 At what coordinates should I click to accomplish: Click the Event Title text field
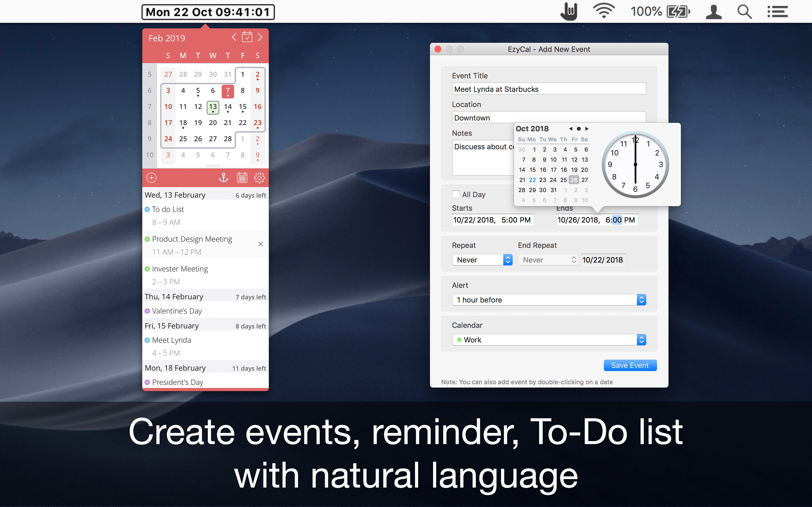tap(549, 89)
